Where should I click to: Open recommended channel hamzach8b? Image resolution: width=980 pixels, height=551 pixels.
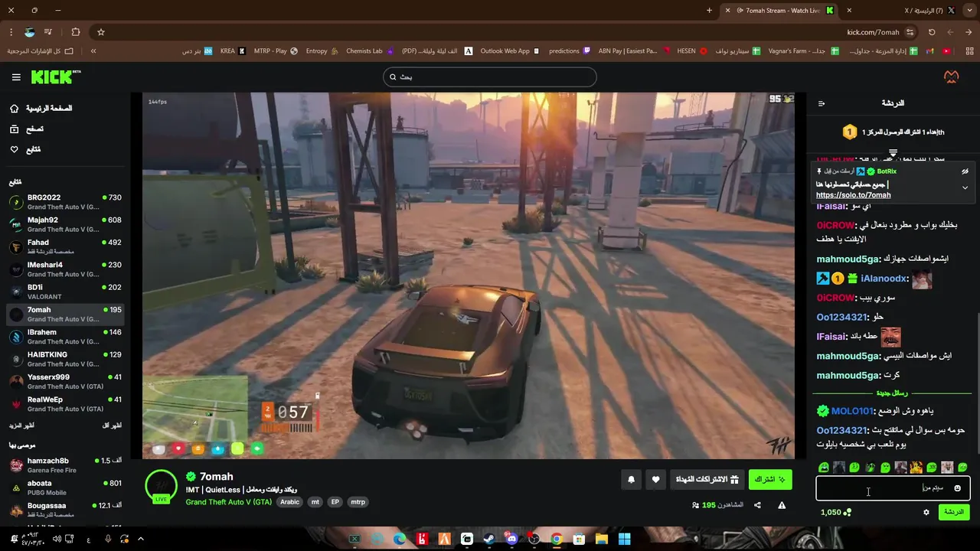[x=65, y=465]
